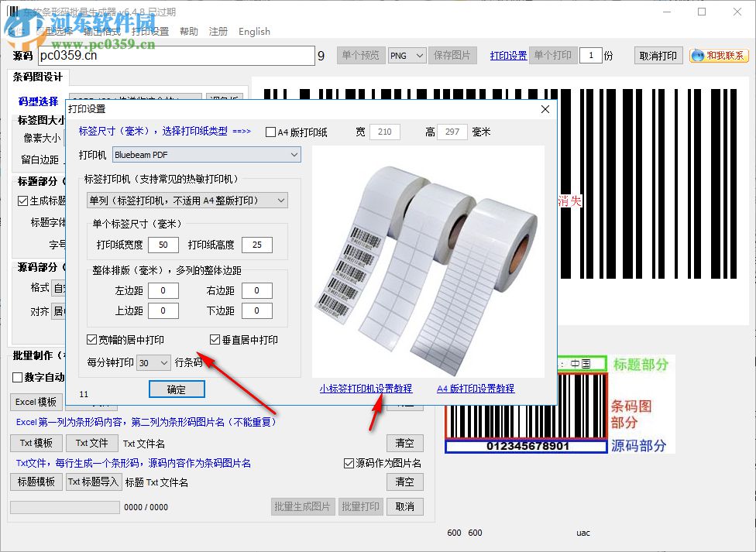Viewport: 756px width, 552px height.
Task: Click the Excel模板 template button
Action: click(35, 401)
